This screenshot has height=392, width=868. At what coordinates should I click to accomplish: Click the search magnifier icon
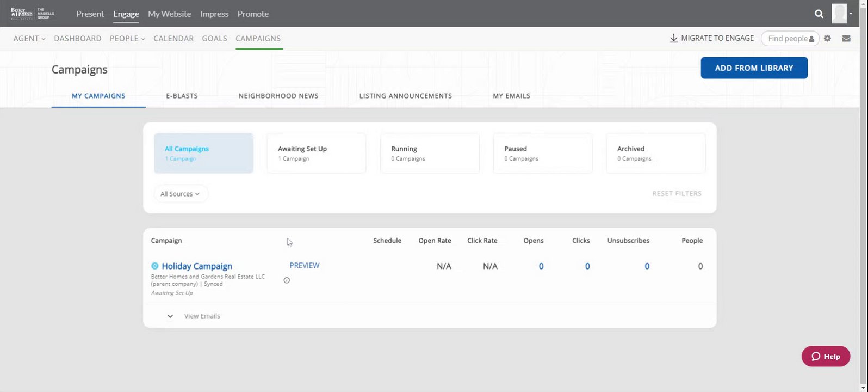coord(819,14)
